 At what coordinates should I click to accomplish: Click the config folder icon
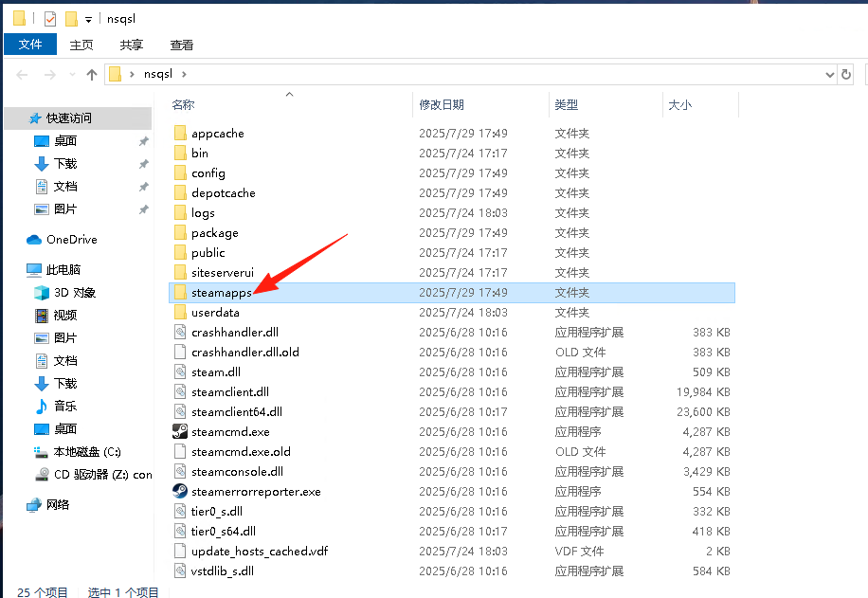[x=180, y=172]
